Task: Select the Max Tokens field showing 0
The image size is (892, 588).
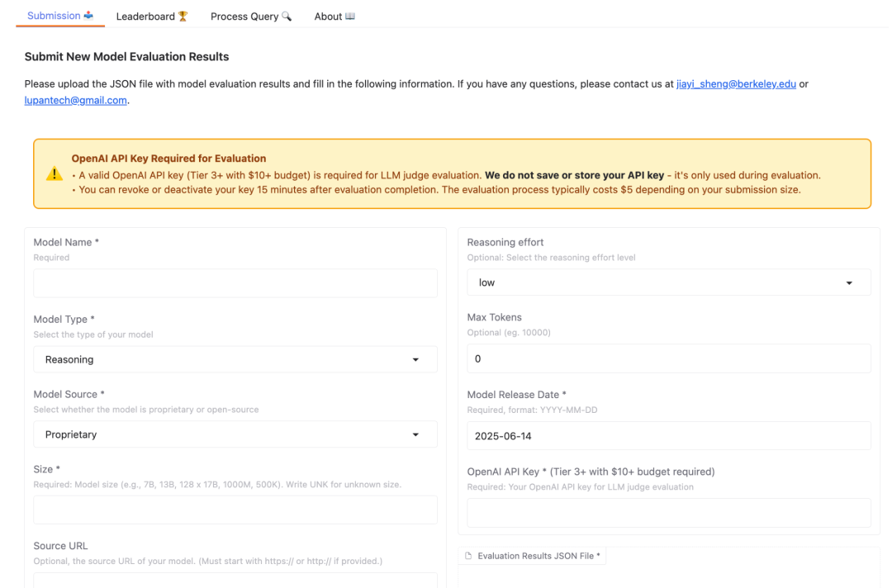Action: pyautogui.click(x=668, y=358)
